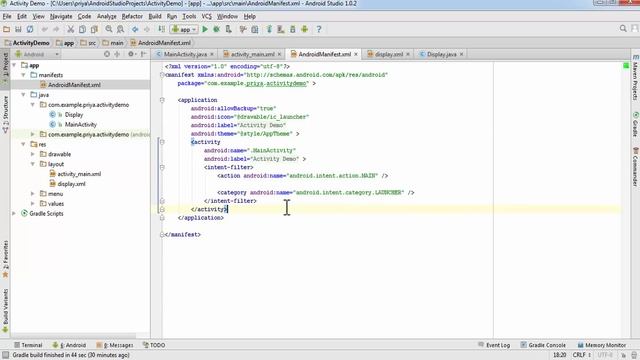The height and width of the screenshot is (360, 640).
Task: Click the Forward navigation arrow
Action: pyautogui.click(x=147, y=29)
